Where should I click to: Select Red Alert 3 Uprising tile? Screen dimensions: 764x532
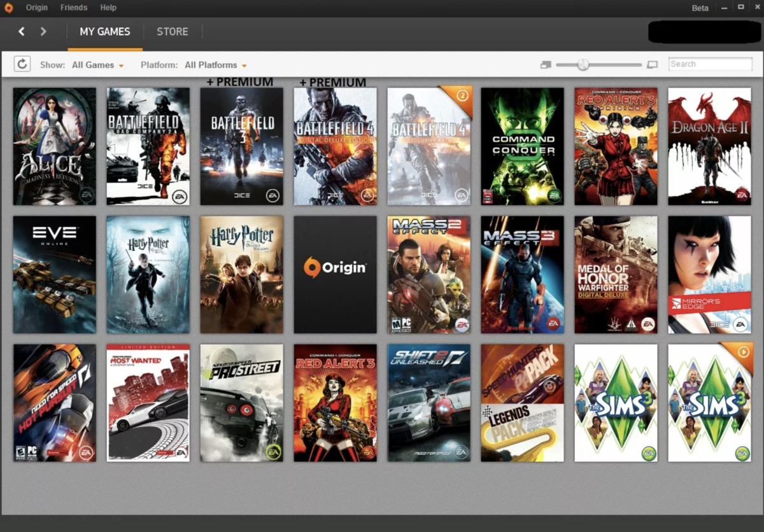point(616,146)
